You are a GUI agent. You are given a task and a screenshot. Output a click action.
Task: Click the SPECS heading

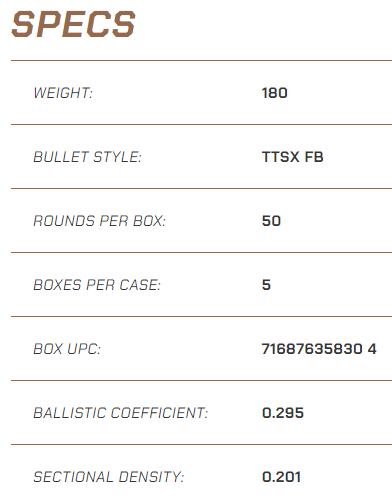[73, 24]
